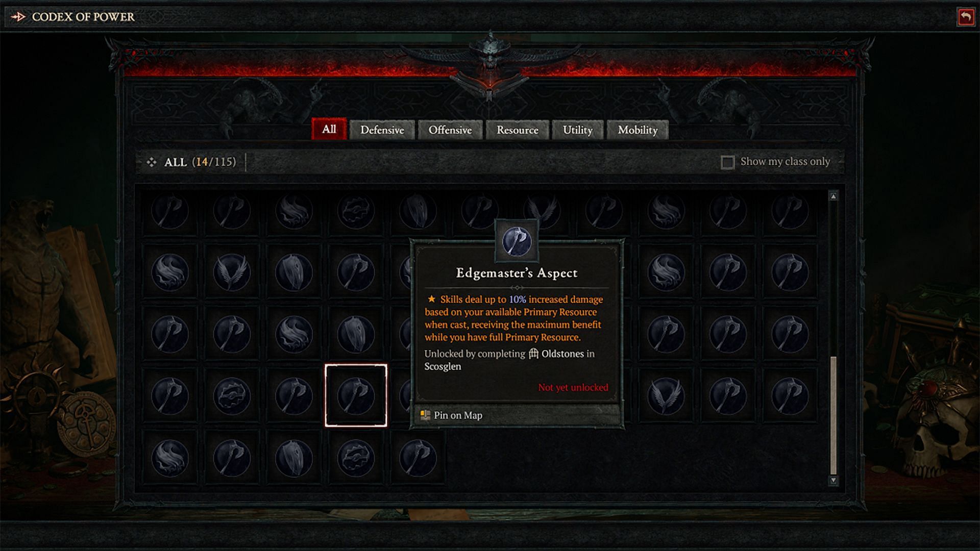Switch to the Offensive tab
This screenshot has height=551, width=980.
pos(450,130)
